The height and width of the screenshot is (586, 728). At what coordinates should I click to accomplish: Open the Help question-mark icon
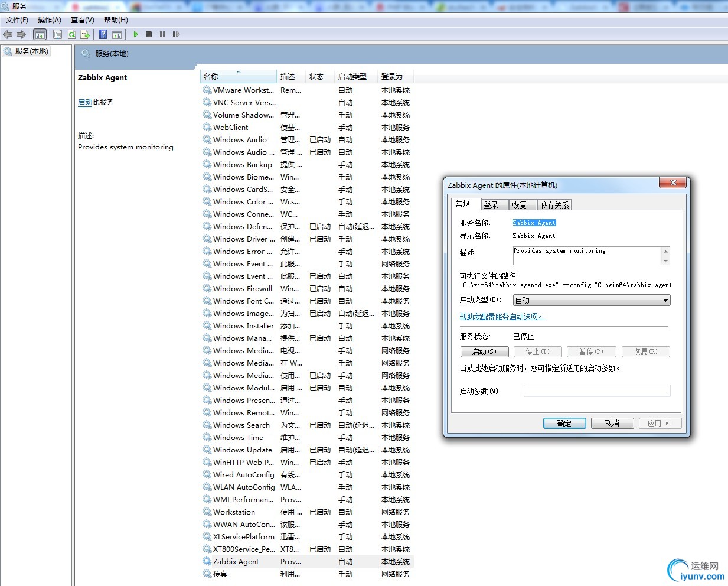103,34
